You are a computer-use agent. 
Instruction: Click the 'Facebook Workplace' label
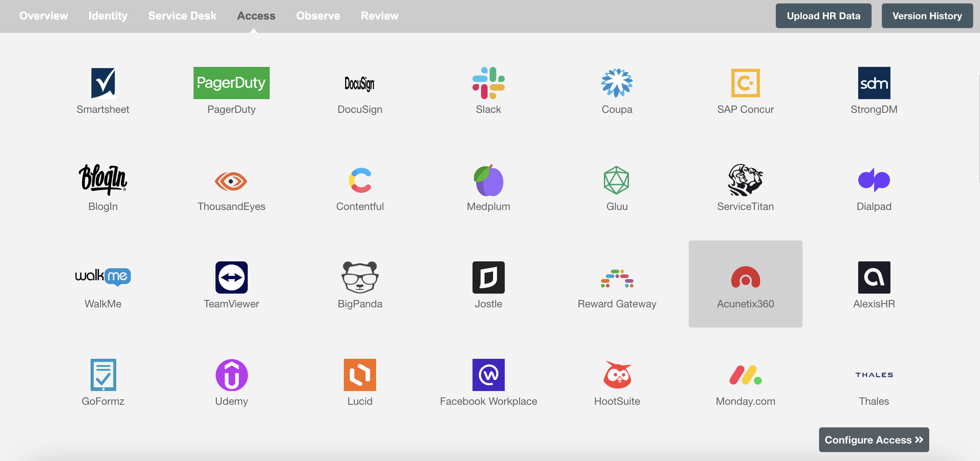[488, 401]
